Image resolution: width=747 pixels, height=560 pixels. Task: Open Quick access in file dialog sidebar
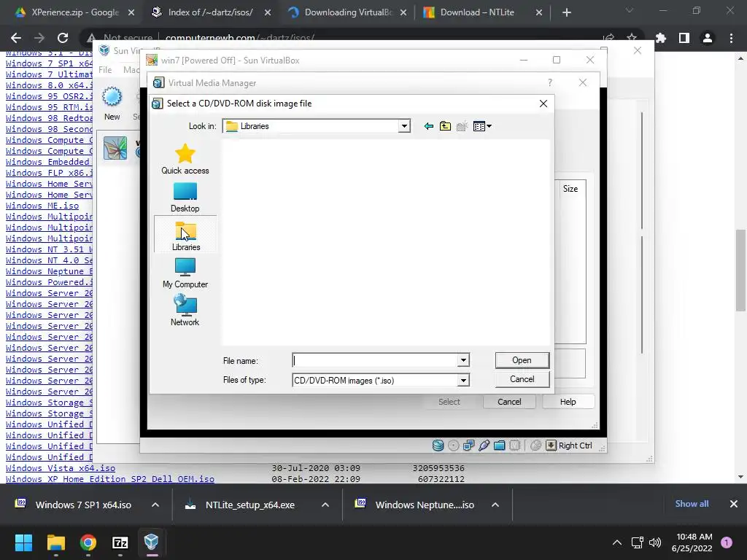pos(185,159)
